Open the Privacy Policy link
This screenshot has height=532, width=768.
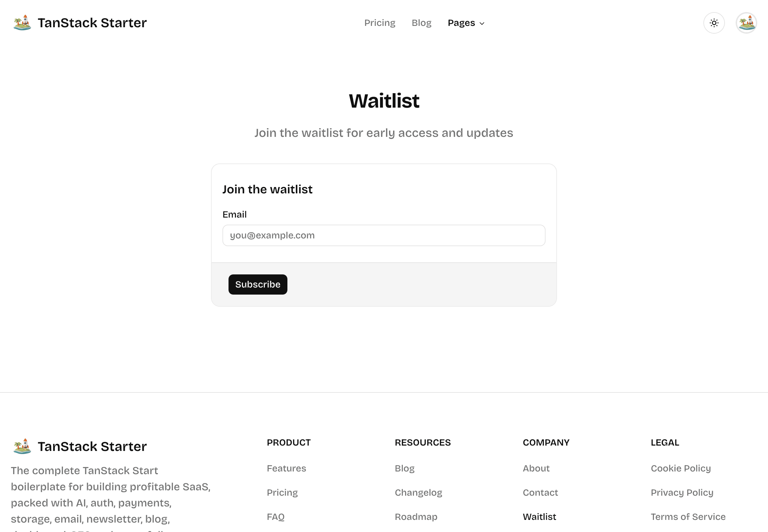pyautogui.click(x=682, y=492)
